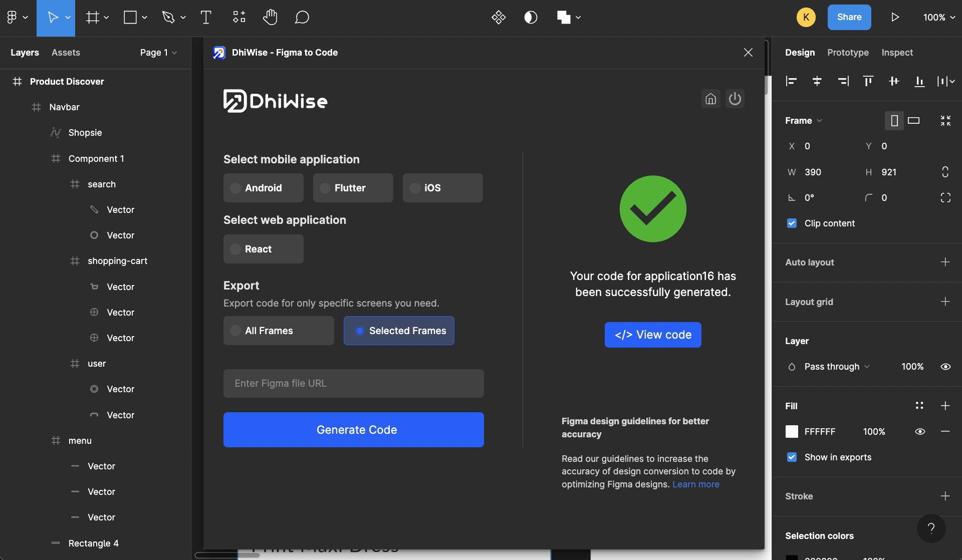
Task: Click the Create component icon
Action: point(499,18)
